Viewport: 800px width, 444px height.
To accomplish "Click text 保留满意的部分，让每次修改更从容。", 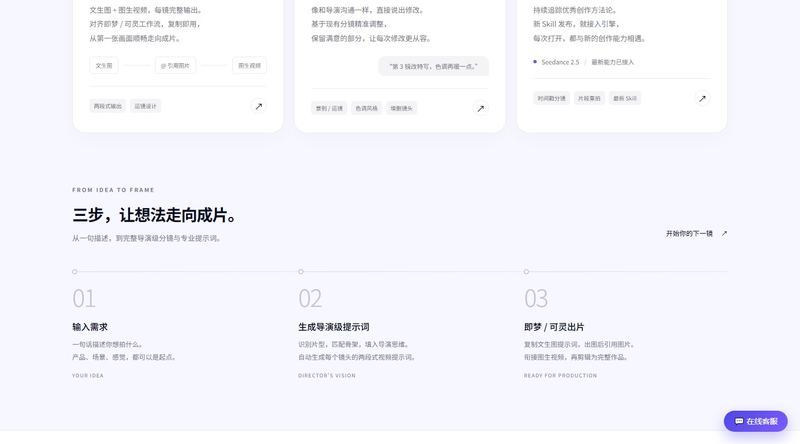I will pyautogui.click(x=371, y=38).
